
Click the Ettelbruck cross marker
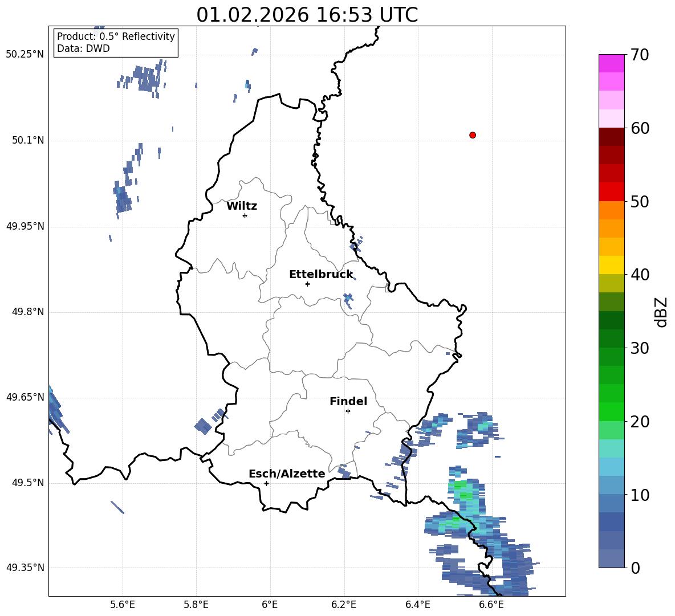307,284
